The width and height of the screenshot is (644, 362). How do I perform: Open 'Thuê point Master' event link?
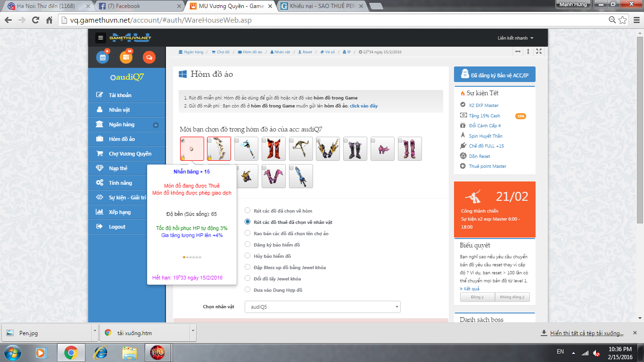[x=488, y=166]
